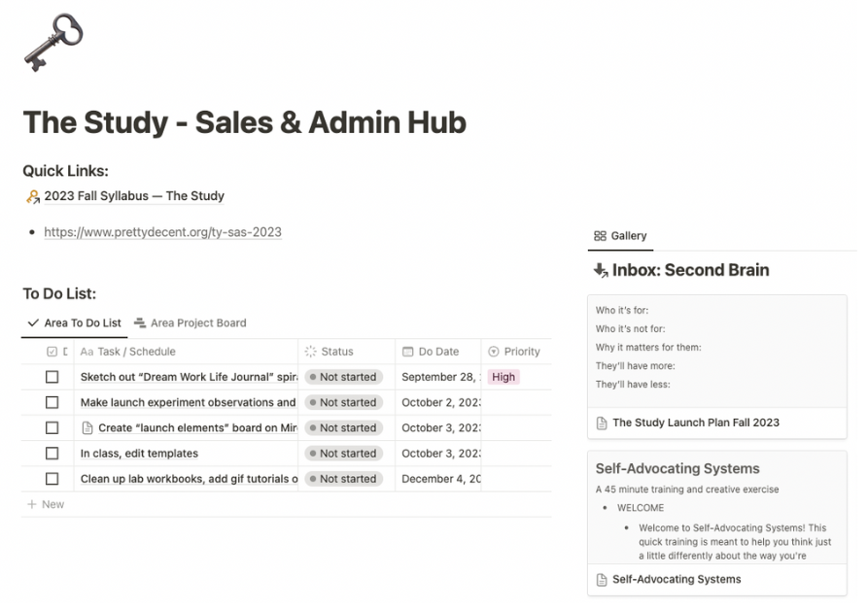
Task: Click the Status column spinner icon
Action: [310, 352]
